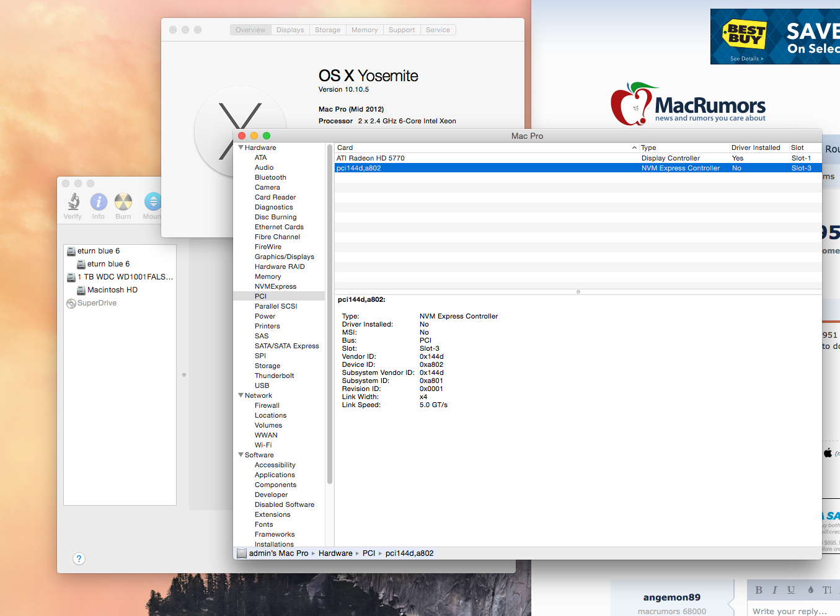Switch to the Memory tab
Image resolution: width=840 pixels, height=616 pixels.
coord(365,30)
